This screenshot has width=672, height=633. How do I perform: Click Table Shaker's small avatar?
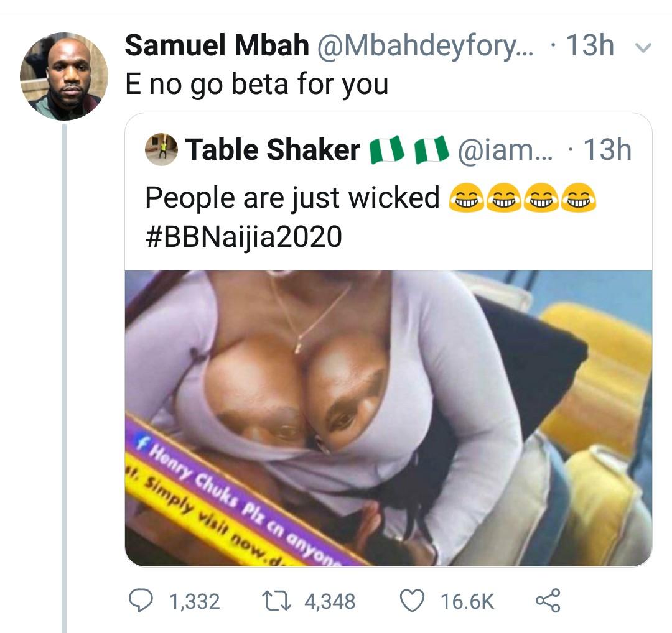(x=161, y=150)
